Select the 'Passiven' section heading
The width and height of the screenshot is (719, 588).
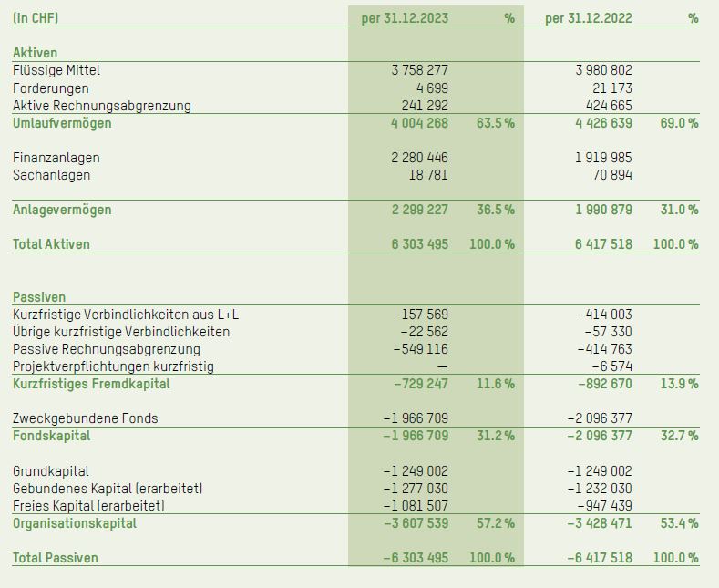coord(39,297)
